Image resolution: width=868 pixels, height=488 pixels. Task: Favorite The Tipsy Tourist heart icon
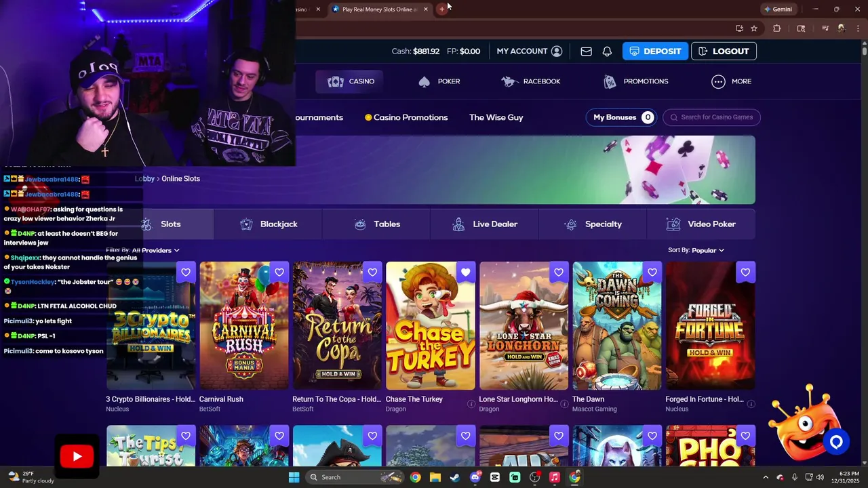[186, 436]
